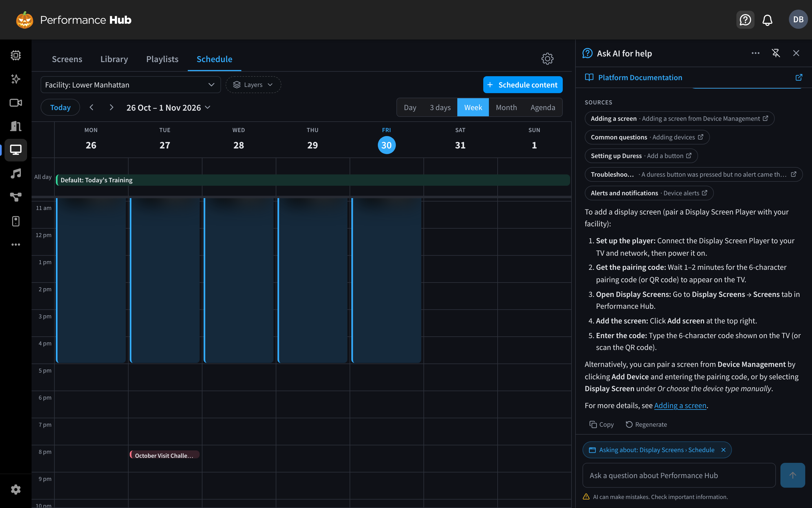Select the Schedule tab
Viewport: 812px width, 508px height.
214,59
